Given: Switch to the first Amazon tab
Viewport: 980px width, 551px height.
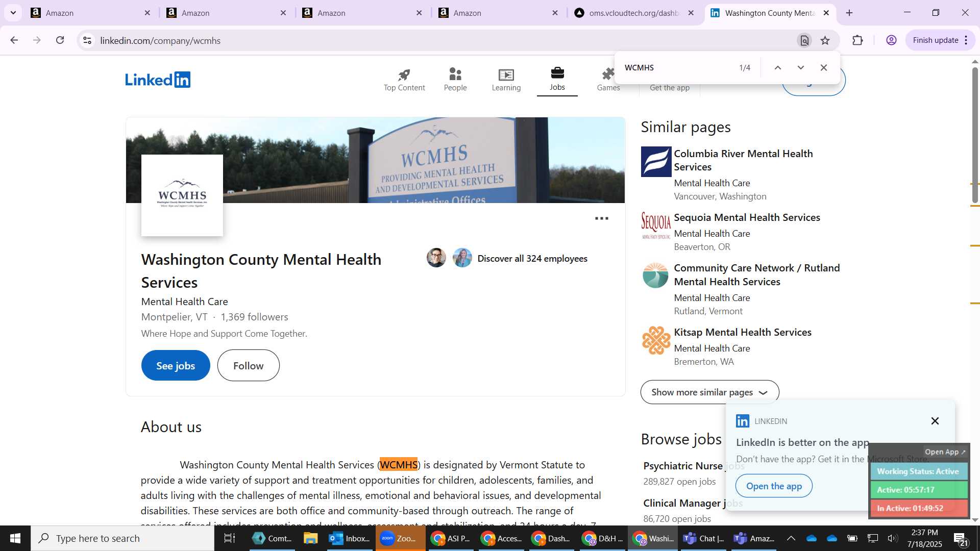Looking at the screenshot, I should tap(91, 13).
